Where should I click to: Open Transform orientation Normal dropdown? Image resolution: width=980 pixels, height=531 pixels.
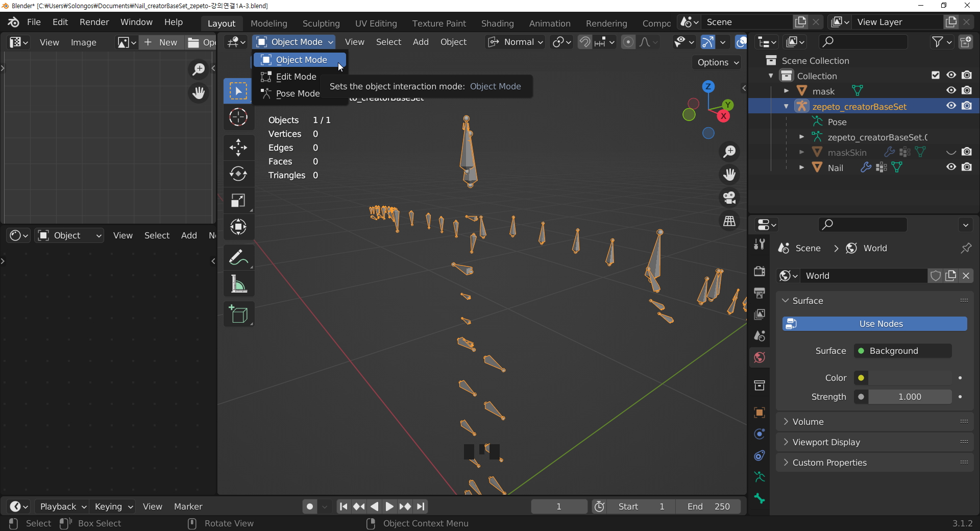[516, 42]
